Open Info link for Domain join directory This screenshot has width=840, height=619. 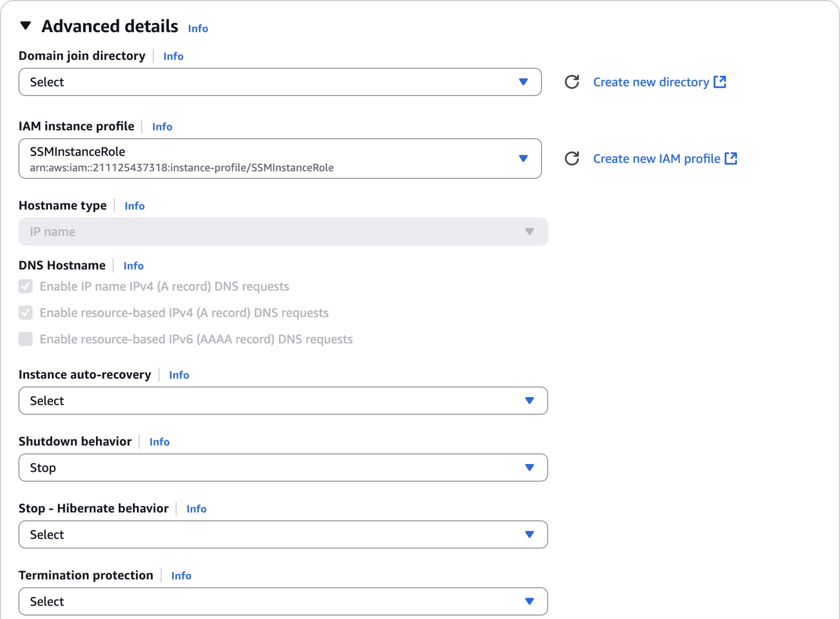[x=173, y=56]
